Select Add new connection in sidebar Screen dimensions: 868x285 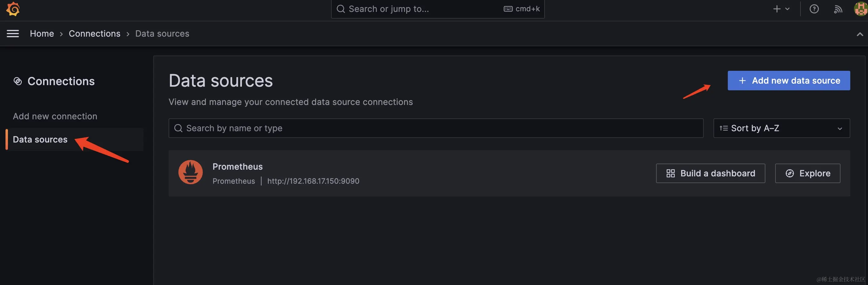tap(55, 117)
